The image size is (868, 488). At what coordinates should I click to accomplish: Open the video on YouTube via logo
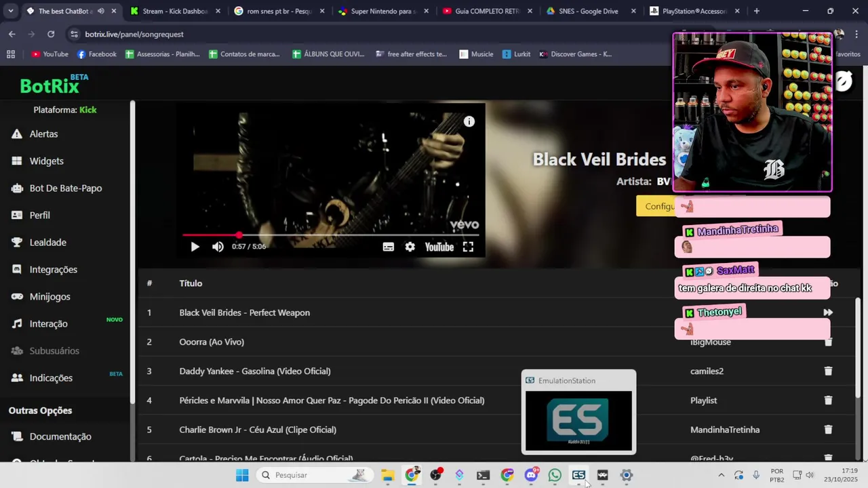pos(439,247)
